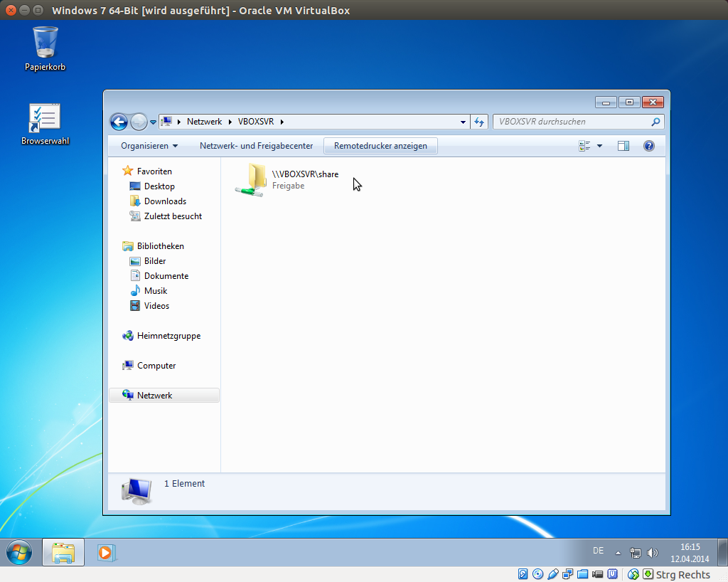
Task: Toggle the preview pane icon
Action: pyautogui.click(x=623, y=146)
